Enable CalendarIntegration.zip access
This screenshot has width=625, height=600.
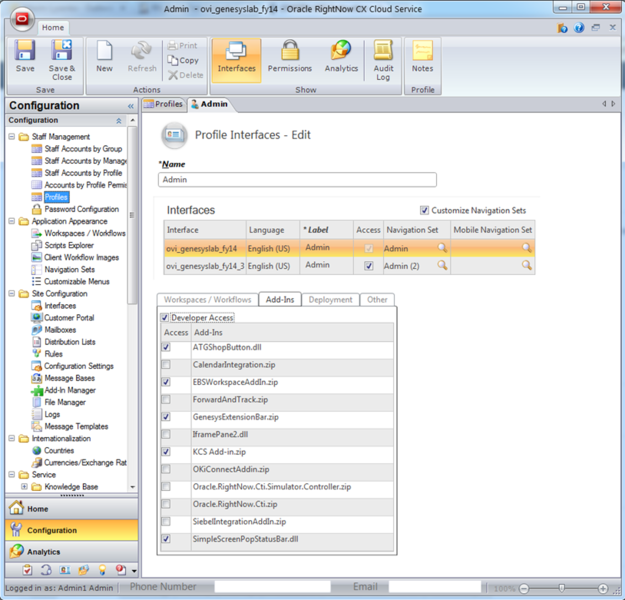point(166,365)
